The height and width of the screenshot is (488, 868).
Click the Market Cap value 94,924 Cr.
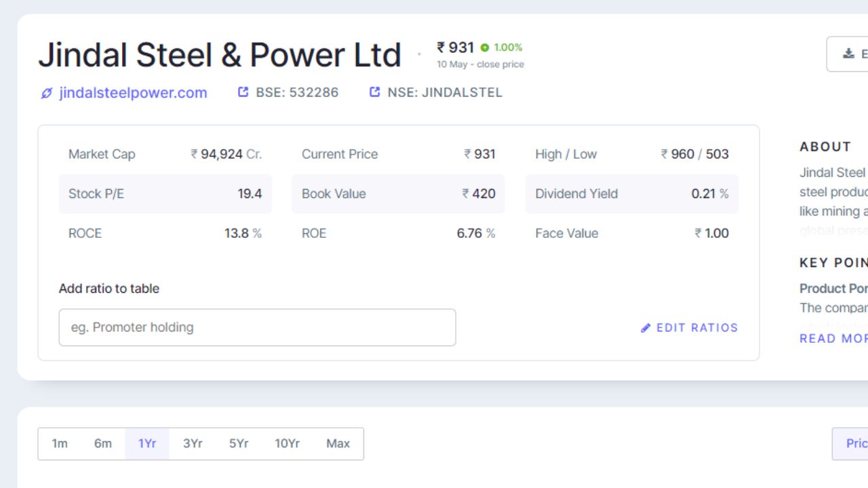coord(226,155)
